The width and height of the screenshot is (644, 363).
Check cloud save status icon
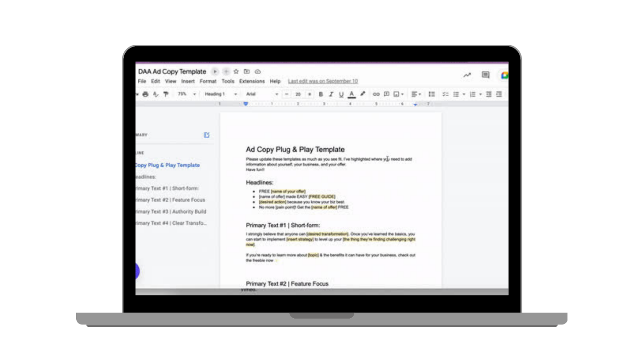[258, 71]
